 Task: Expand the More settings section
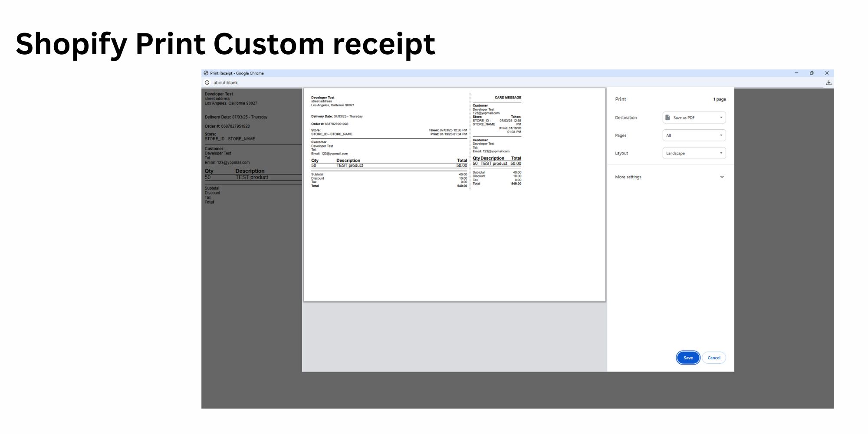(628, 177)
